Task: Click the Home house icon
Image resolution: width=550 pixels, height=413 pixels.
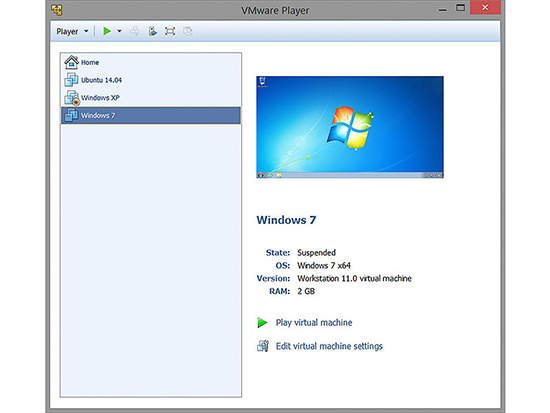Action: (x=71, y=62)
